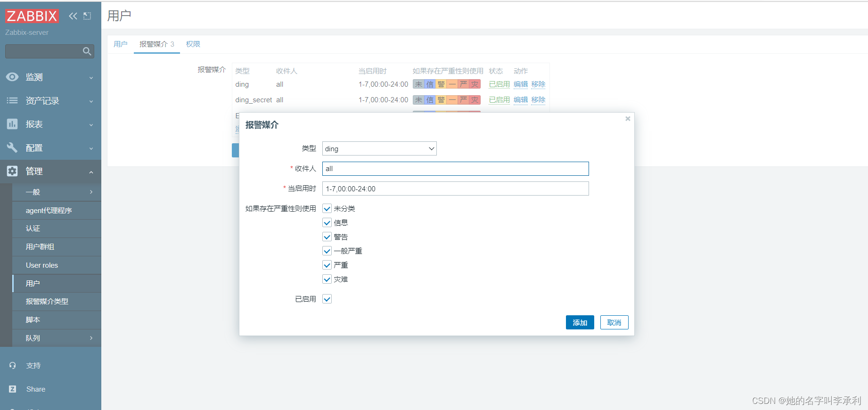Viewport: 868px width, 410px height.
Task: Collapse the 管理 menu chevron
Action: click(91, 172)
